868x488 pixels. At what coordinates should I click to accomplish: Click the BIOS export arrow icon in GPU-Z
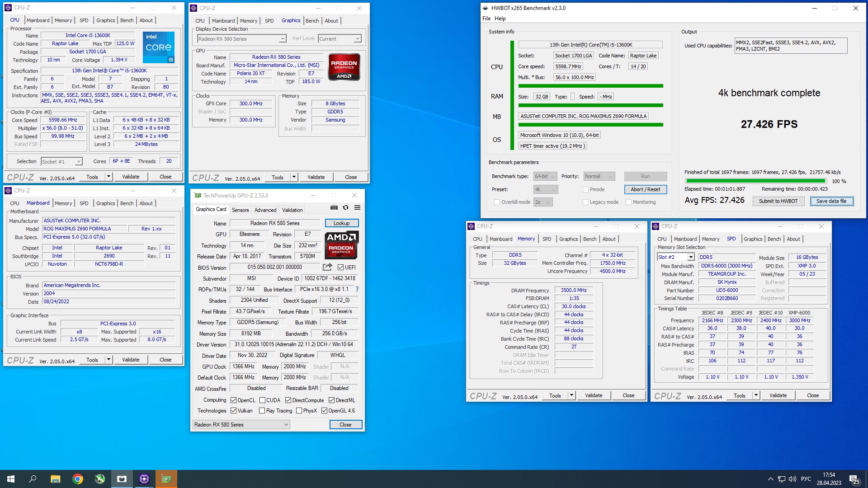coord(328,267)
